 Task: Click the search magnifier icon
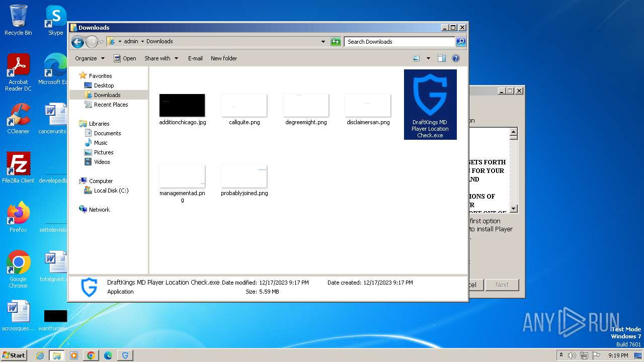(x=460, y=42)
